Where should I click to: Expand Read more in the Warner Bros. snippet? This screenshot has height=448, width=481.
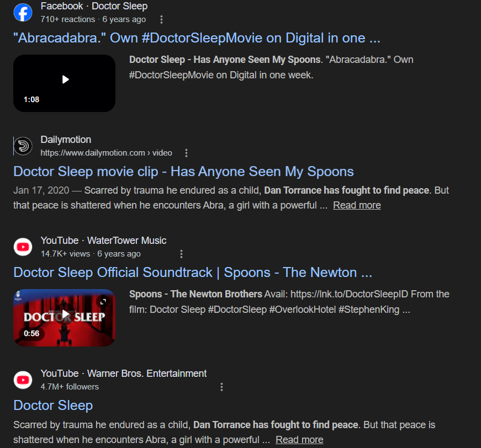(299, 440)
